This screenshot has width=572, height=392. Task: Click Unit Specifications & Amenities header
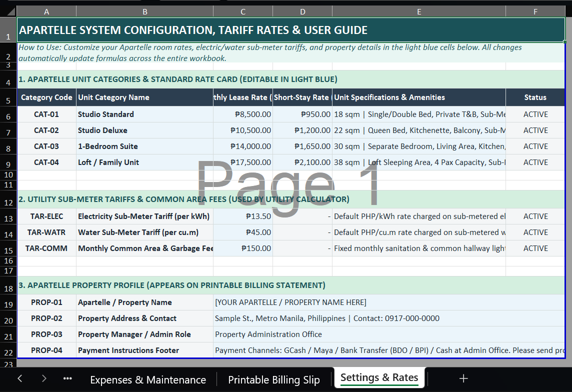tap(419, 97)
